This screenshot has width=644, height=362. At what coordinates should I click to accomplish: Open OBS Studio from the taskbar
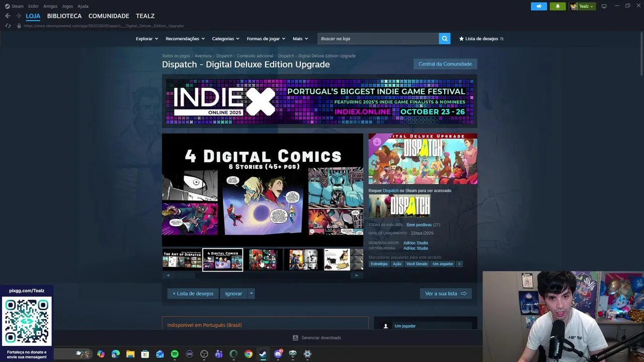(x=204, y=354)
